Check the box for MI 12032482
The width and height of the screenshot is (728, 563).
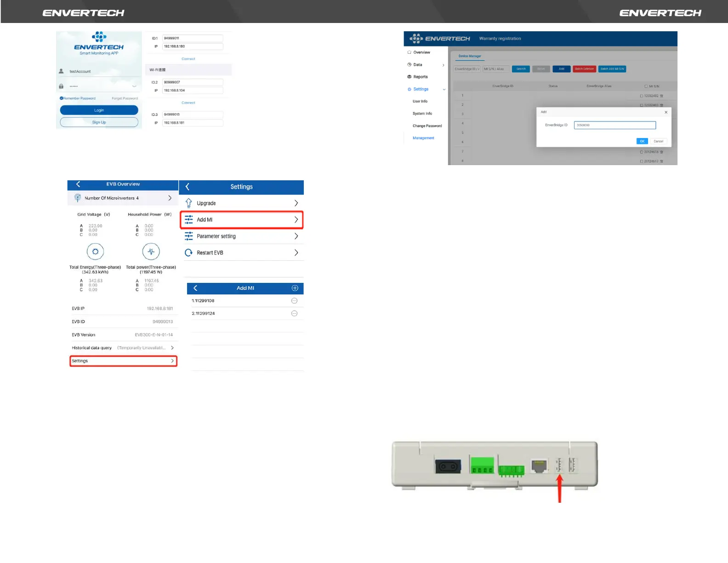click(x=642, y=96)
